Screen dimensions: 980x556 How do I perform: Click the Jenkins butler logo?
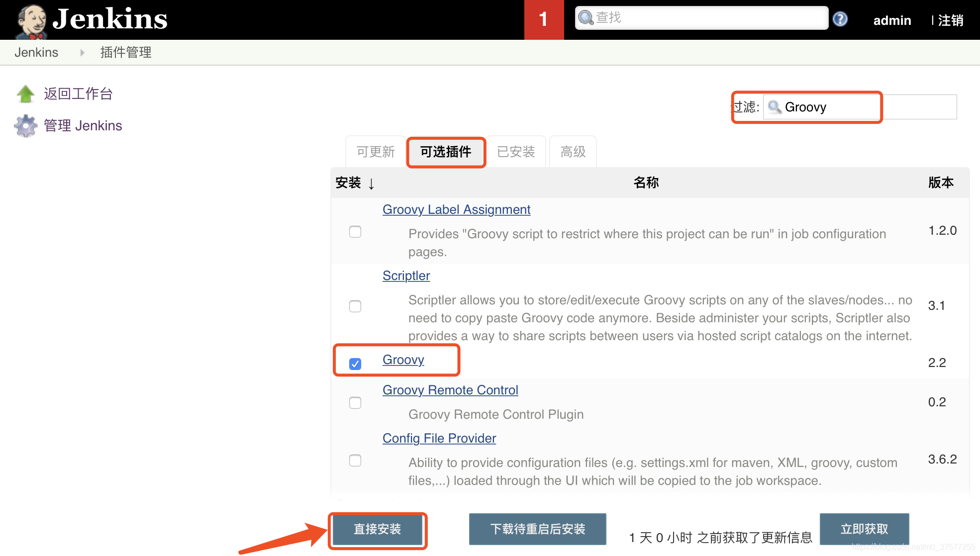point(32,21)
